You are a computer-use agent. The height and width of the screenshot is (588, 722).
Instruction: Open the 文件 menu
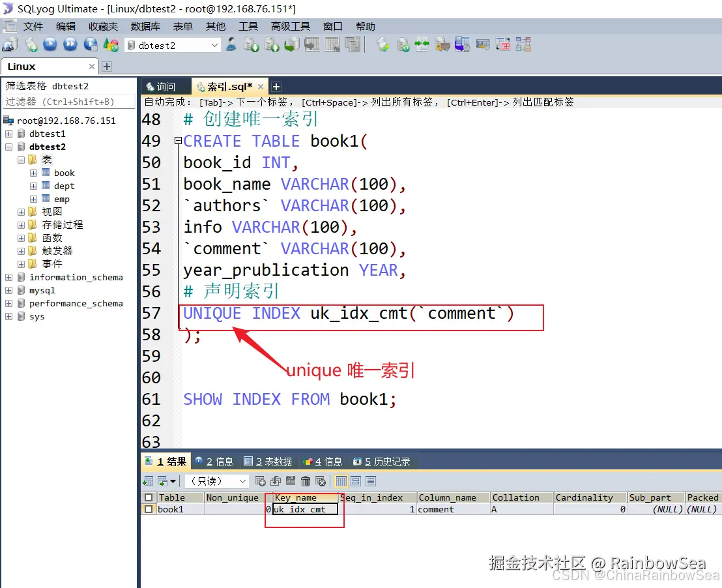coord(33,26)
